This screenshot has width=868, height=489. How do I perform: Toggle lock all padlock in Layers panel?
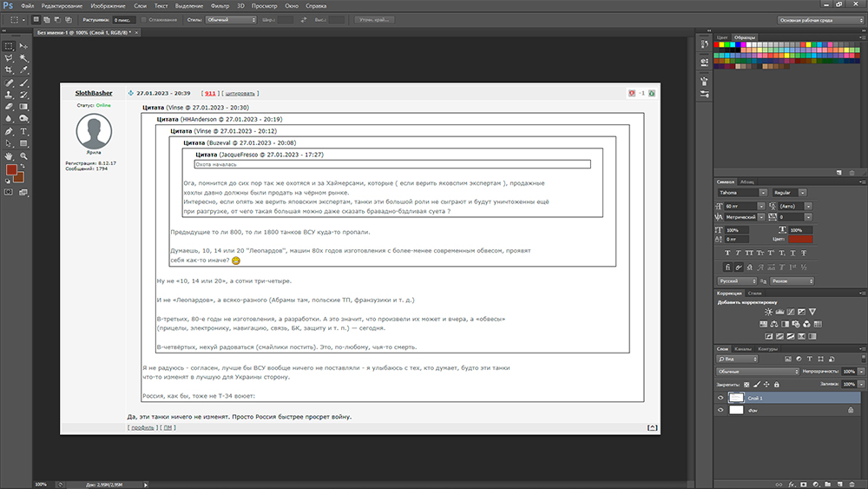777,384
